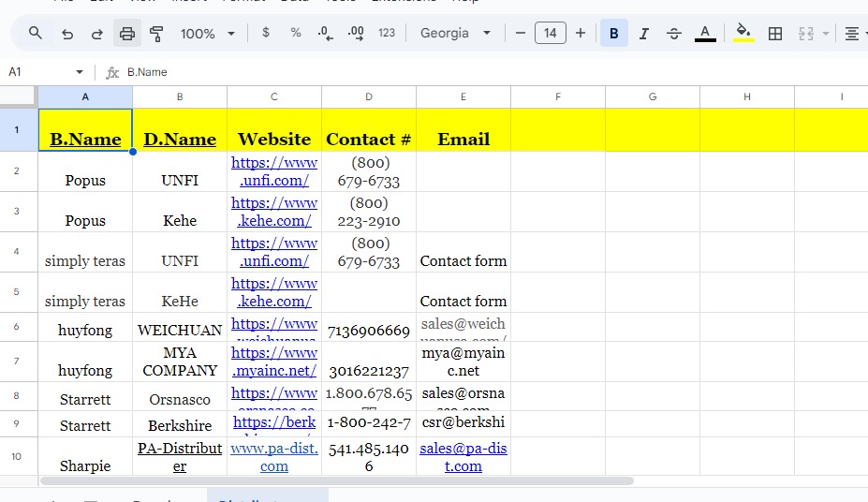868x502 pixels.
Task: Open the borders menu
Action: point(775,34)
